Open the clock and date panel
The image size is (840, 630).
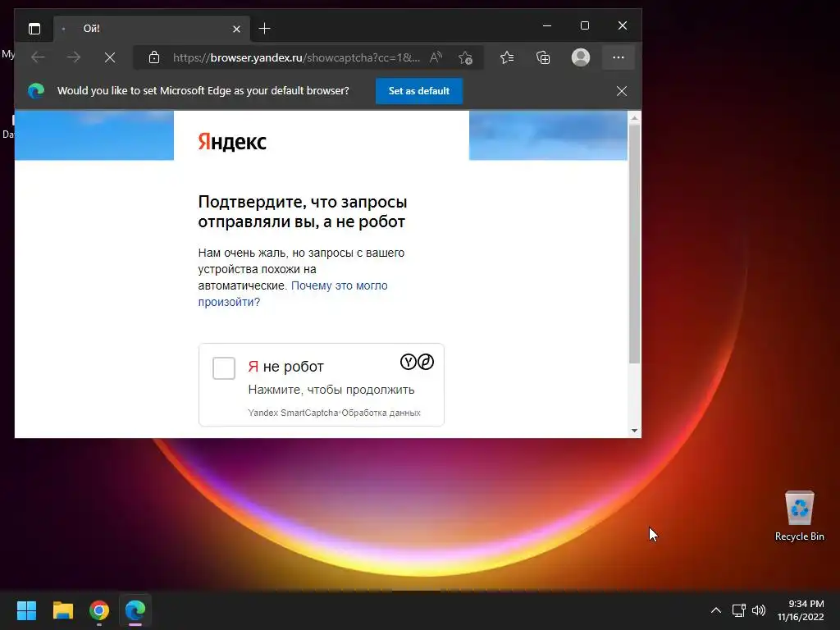801,610
